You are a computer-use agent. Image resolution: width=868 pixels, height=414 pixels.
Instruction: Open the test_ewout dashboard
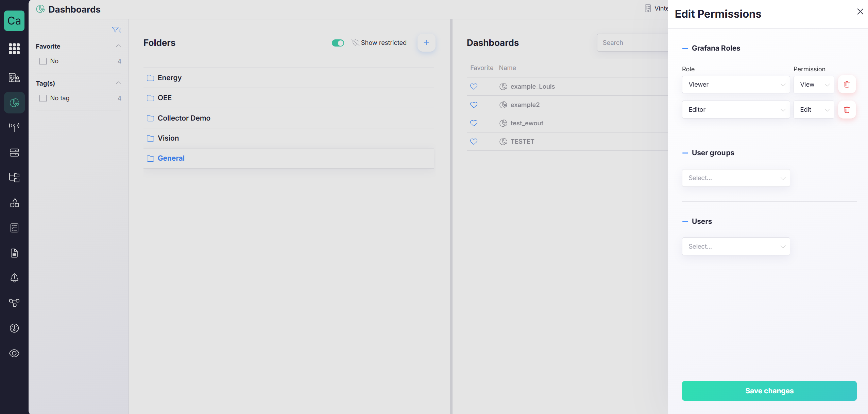pyautogui.click(x=527, y=123)
